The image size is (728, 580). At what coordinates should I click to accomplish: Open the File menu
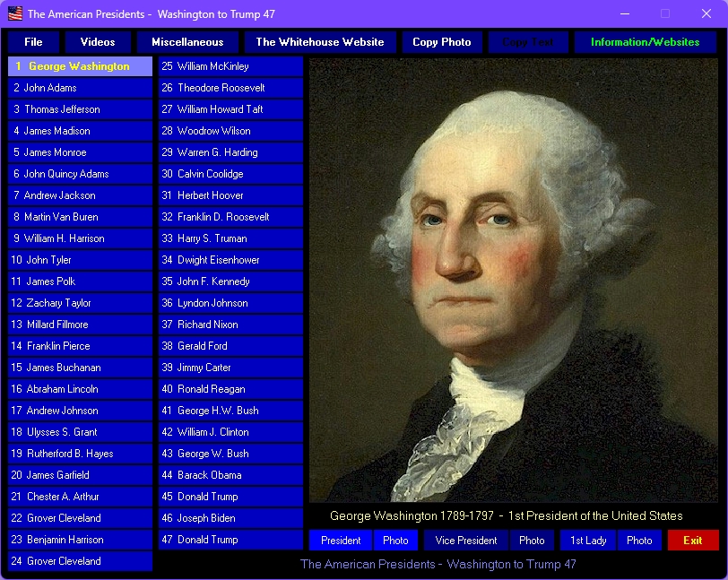[33, 42]
